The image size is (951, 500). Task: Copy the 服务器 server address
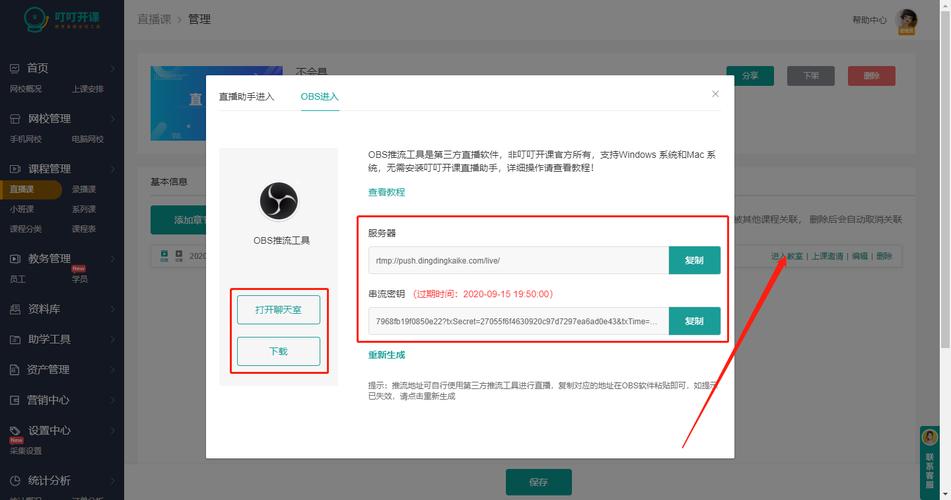(x=694, y=260)
